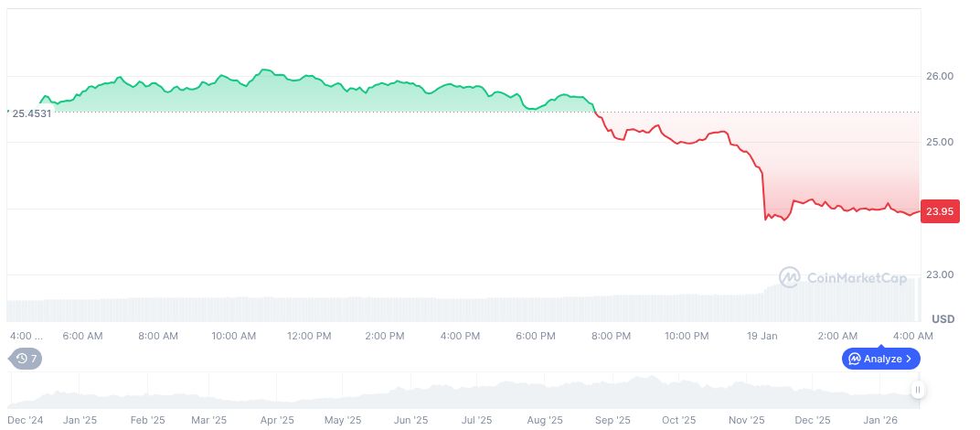Click Dec '24 in the range navigator
Screen dimensions: 980x430
pyautogui.click(x=27, y=420)
